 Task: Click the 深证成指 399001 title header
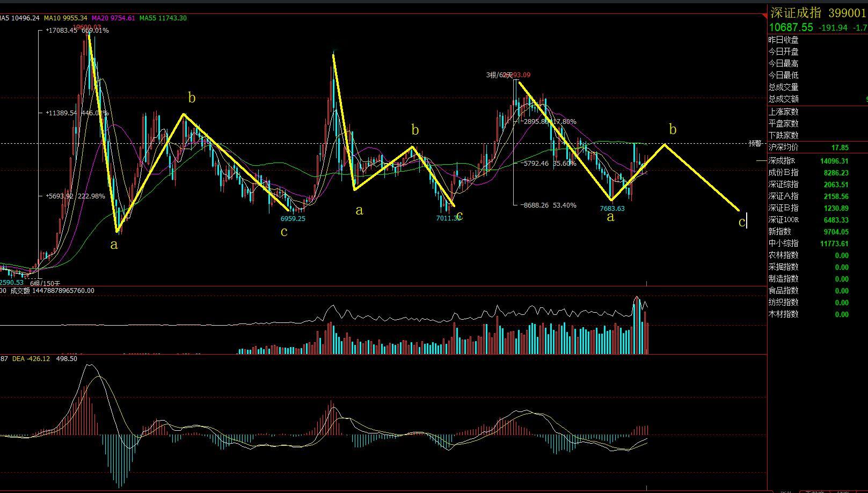pos(818,13)
